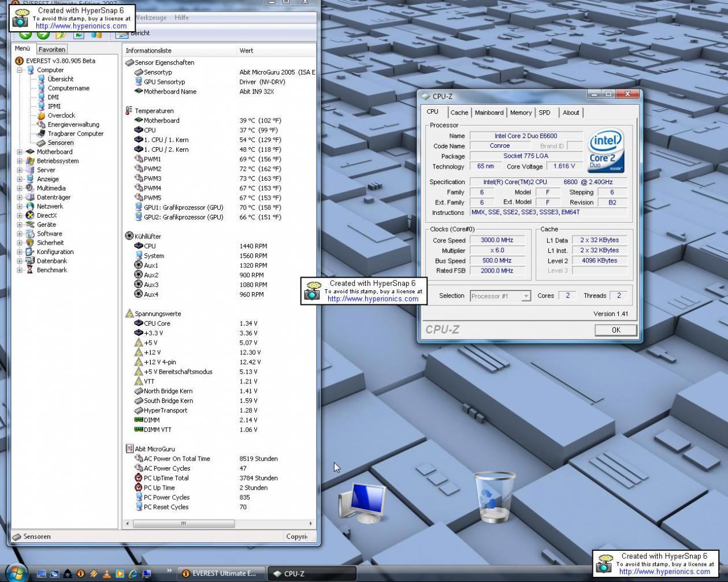Switch to the Menü tab
The width and height of the screenshot is (728, 582).
pos(23,49)
